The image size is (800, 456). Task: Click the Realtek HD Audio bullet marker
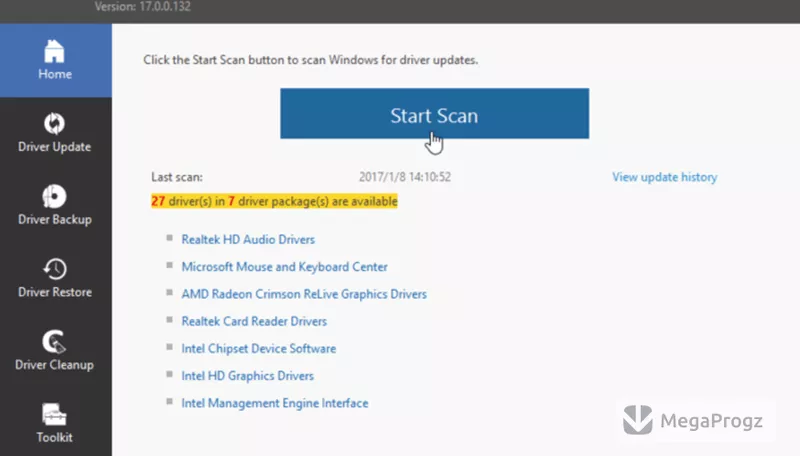tap(169, 238)
